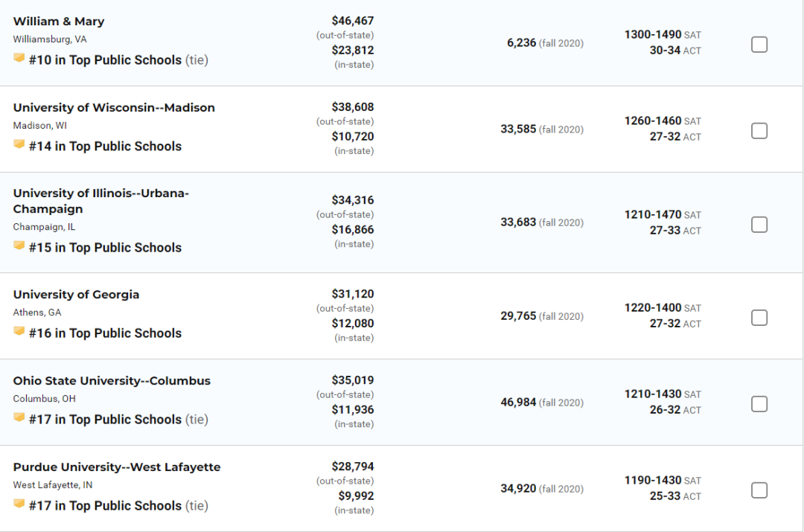Go to Ohio State University--Columbus page
Image resolution: width=804 pixels, height=532 pixels.
pos(112,381)
